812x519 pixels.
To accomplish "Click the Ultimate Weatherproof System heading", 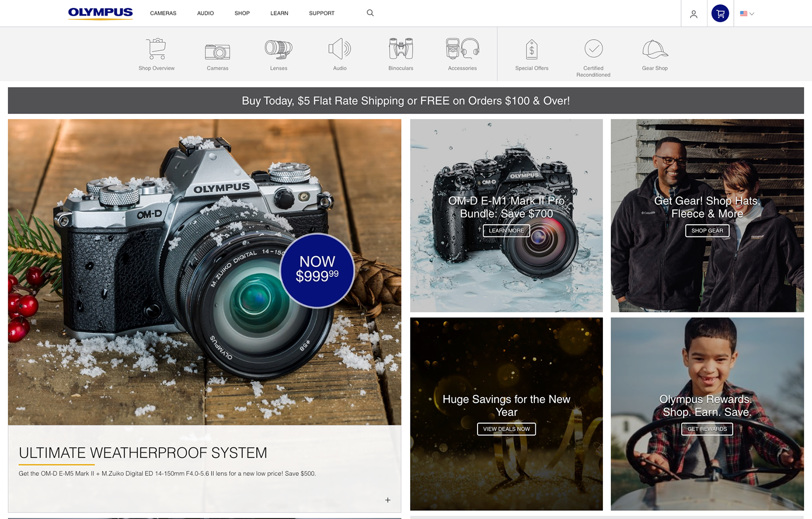I will coord(143,453).
